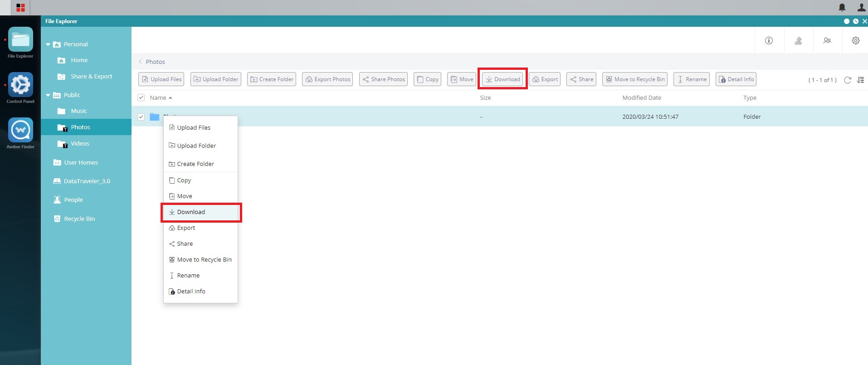
Task: Click the Detail Info toolbar button
Action: click(736, 79)
